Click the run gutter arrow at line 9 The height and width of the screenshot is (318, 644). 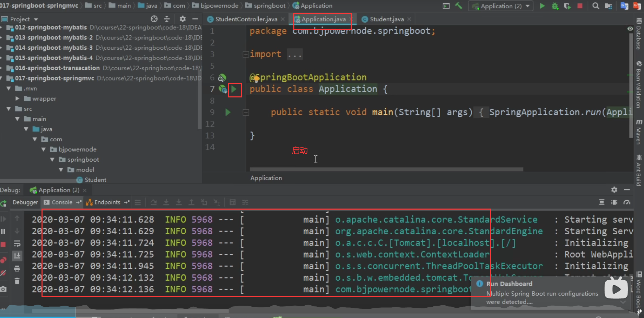coord(227,112)
